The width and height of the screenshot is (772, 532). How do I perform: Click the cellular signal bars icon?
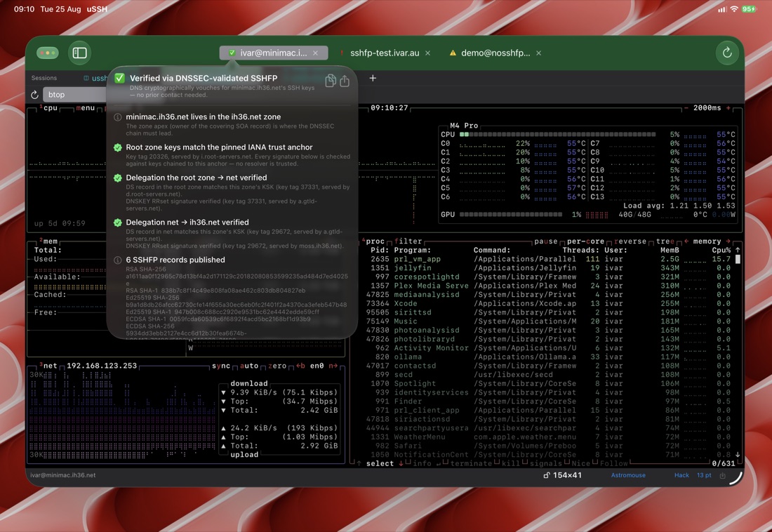[722, 9]
